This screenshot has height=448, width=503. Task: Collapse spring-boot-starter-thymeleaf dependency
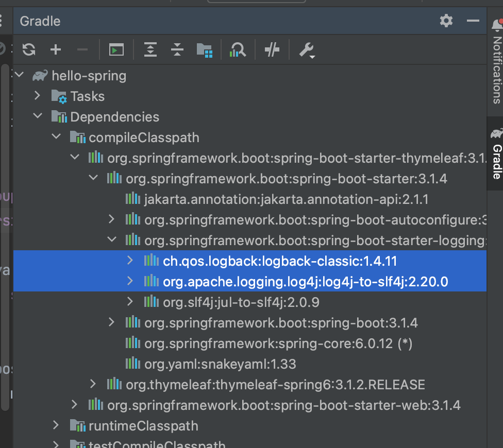click(75, 157)
